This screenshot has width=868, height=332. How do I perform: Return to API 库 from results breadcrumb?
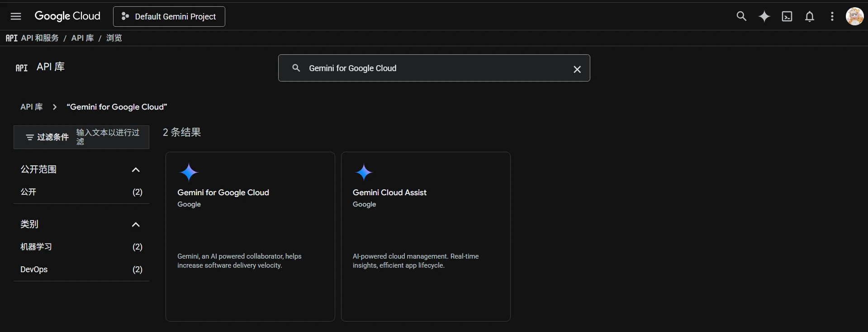click(32, 107)
